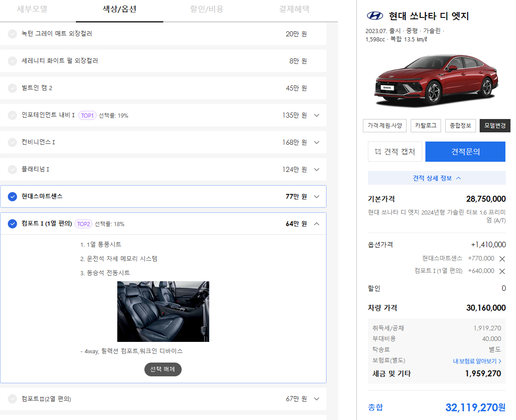
Task: Click the 옵션가격 +1,410,000 value
Action: coord(488,245)
